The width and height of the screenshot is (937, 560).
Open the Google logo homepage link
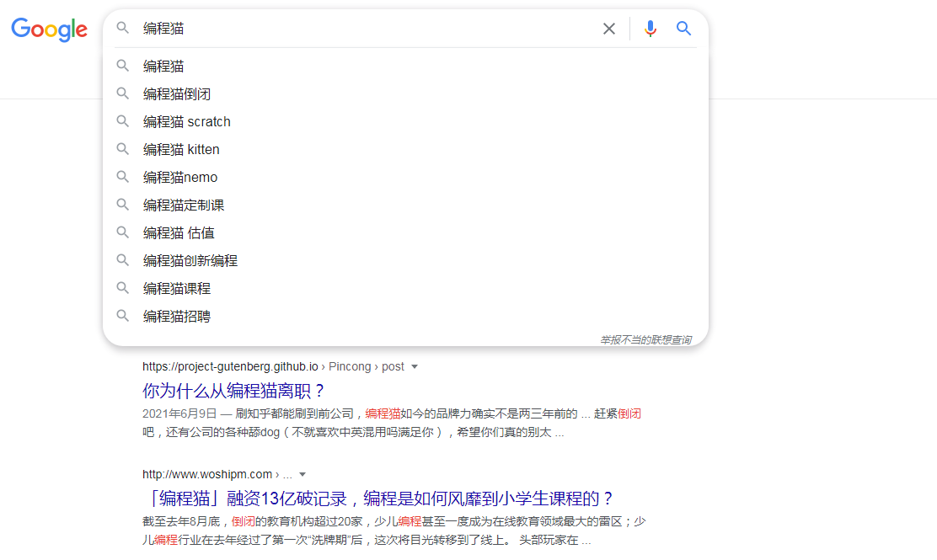(49, 29)
